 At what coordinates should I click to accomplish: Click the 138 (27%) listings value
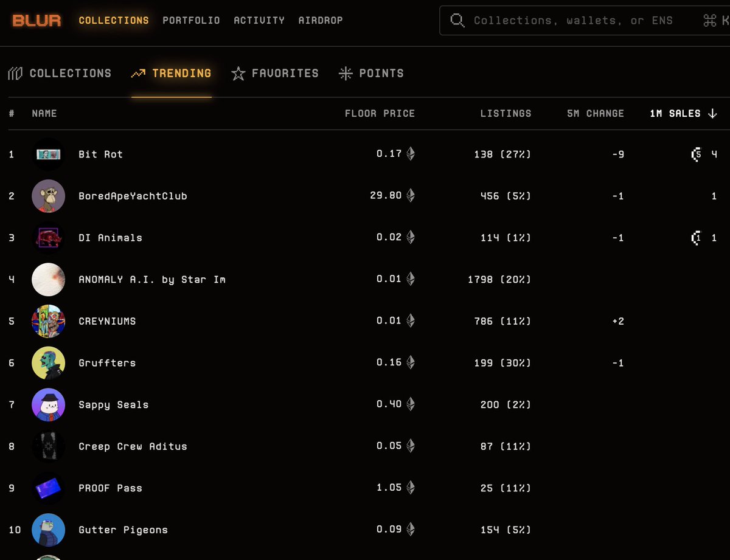(x=502, y=154)
